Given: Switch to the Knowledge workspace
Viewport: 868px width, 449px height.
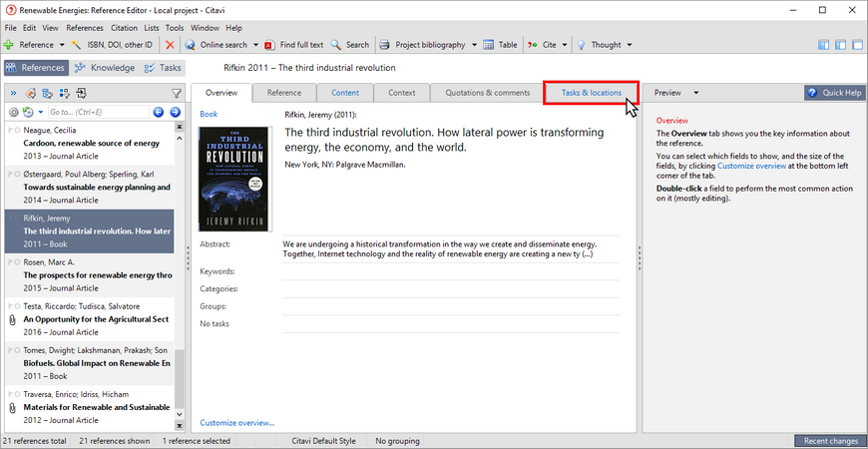Looking at the screenshot, I should (x=105, y=68).
